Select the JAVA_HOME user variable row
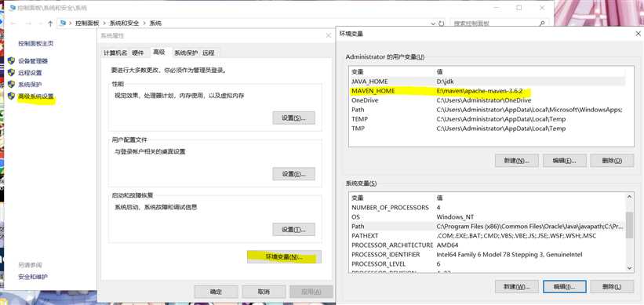This screenshot has height=305, width=644. tap(487, 82)
